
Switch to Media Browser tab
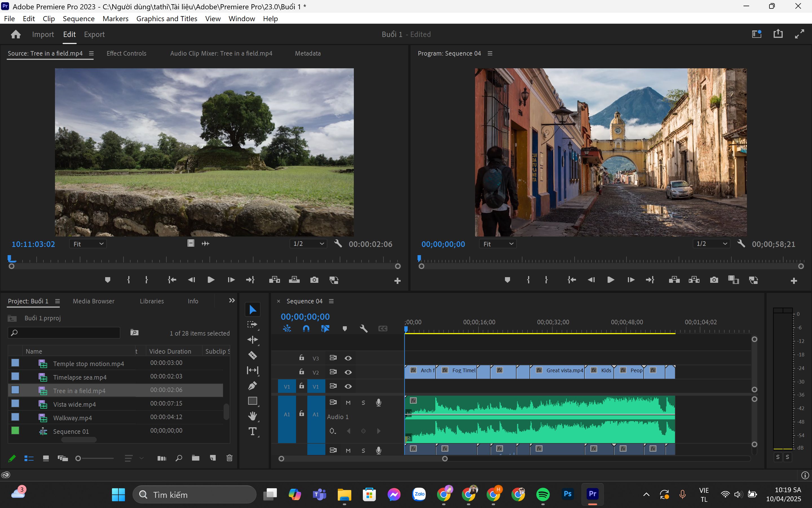[94, 301]
